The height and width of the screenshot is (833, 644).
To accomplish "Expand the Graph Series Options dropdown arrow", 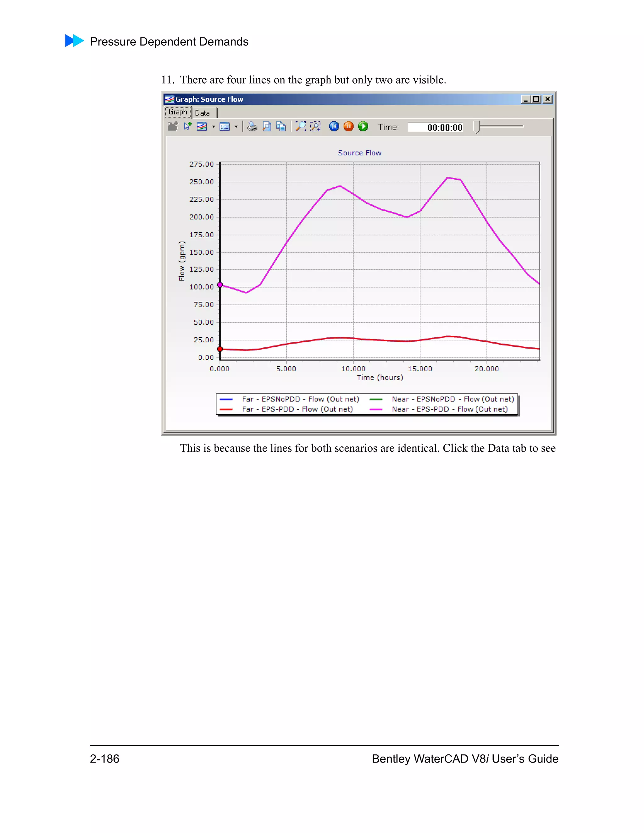I will pyautogui.click(x=213, y=127).
